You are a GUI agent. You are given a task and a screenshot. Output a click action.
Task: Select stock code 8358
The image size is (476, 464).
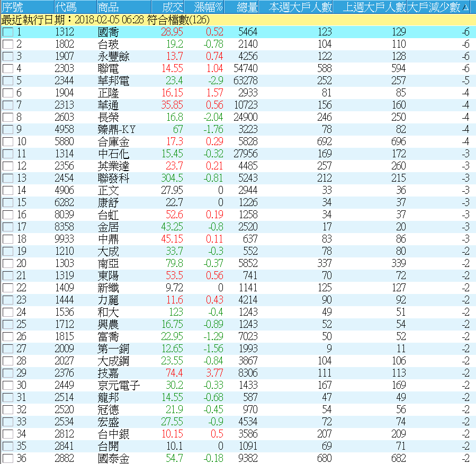click(65, 227)
